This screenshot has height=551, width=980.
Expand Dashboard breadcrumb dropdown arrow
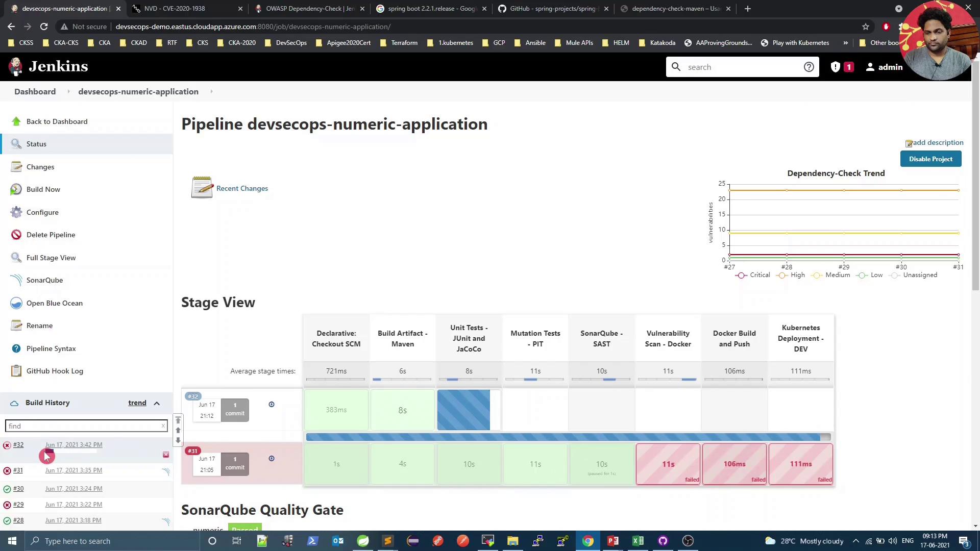click(x=68, y=92)
